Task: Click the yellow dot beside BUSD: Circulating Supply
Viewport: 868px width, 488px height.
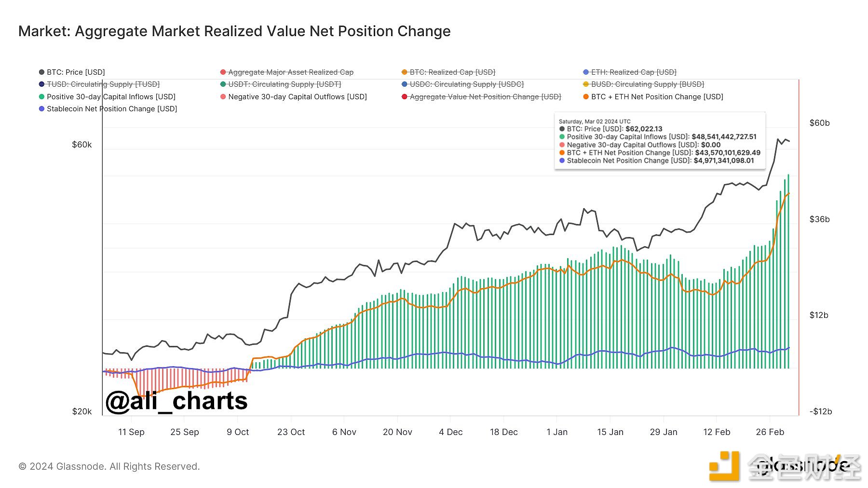Action: point(586,84)
